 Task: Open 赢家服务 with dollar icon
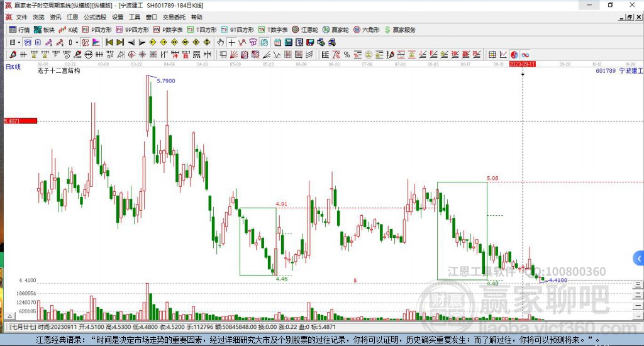(400, 30)
